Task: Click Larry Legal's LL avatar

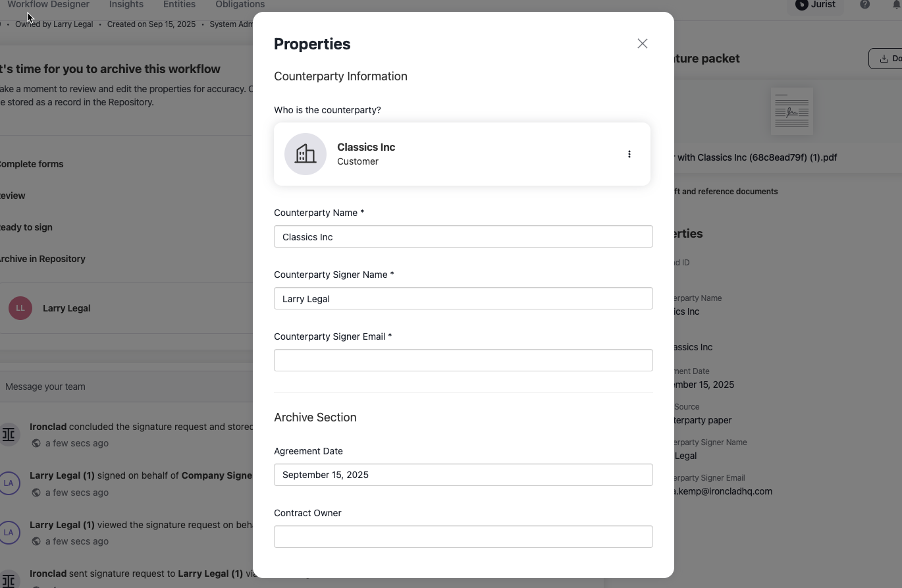Action: (x=20, y=307)
